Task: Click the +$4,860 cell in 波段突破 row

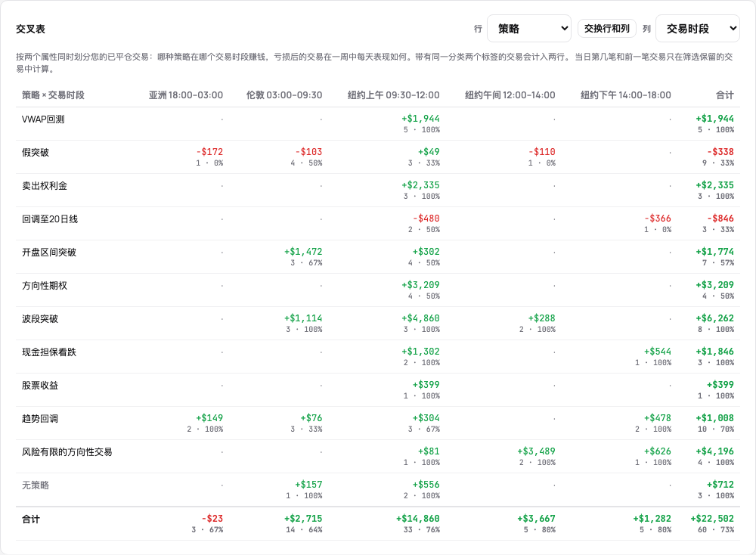Action: coord(420,318)
